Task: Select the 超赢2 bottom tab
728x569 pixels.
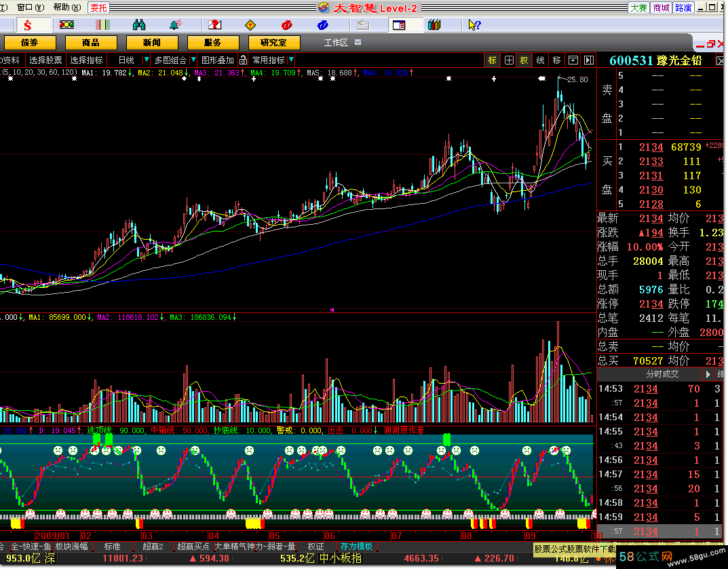Action: pos(153,546)
